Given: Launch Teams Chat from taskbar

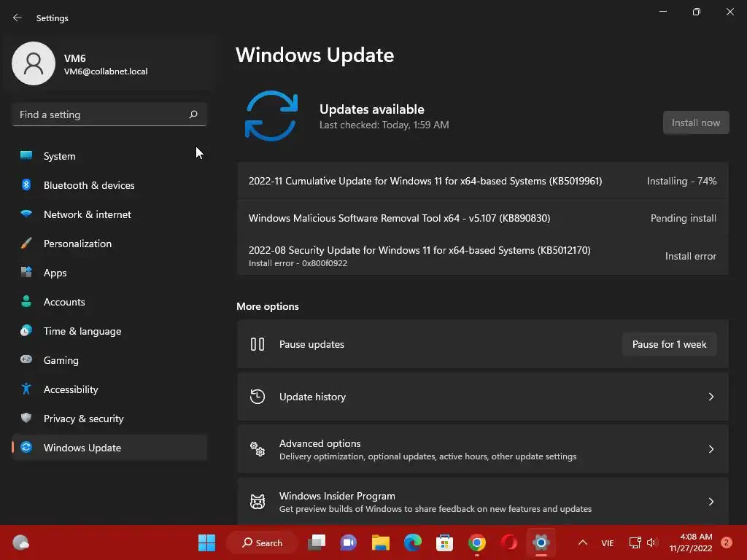Looking at the screenshot, I should (x=348, y=542).
